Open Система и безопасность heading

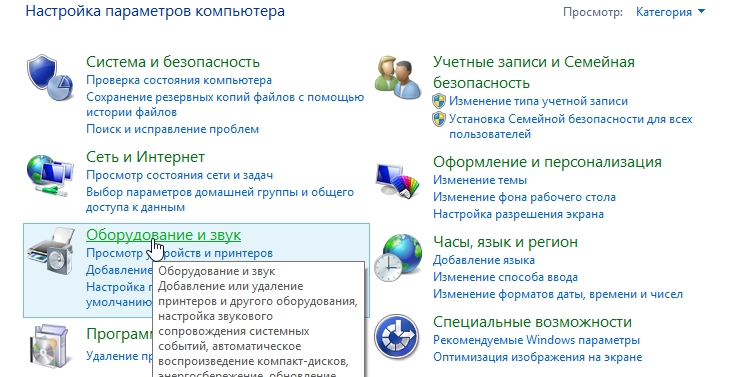pyautogui.click(x=173, y=62)
